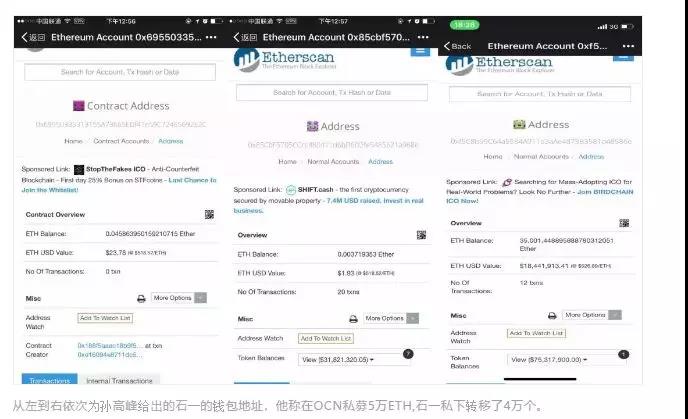Click Contract Address identicon

click(x=78, y=106)
